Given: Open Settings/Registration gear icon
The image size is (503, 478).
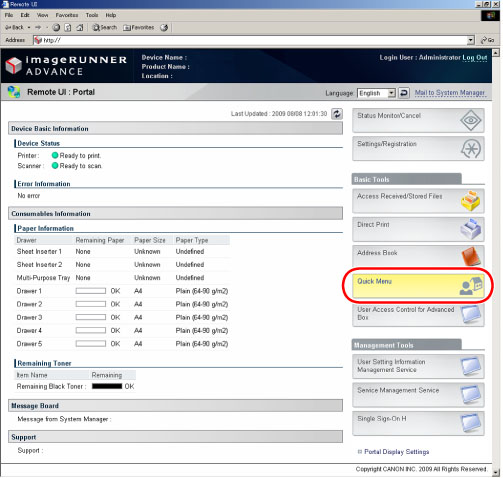Looking at the screenshot, I should click(x=471, y=149).
